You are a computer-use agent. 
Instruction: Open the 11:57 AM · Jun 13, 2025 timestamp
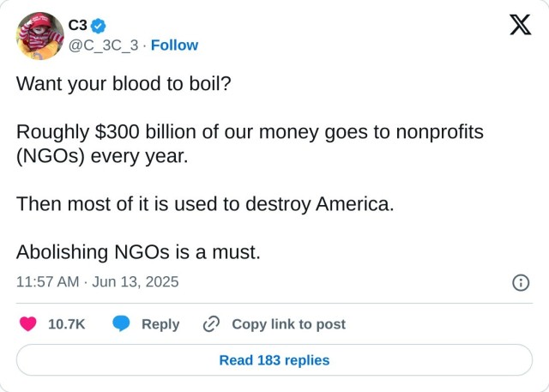click(97, 281)
